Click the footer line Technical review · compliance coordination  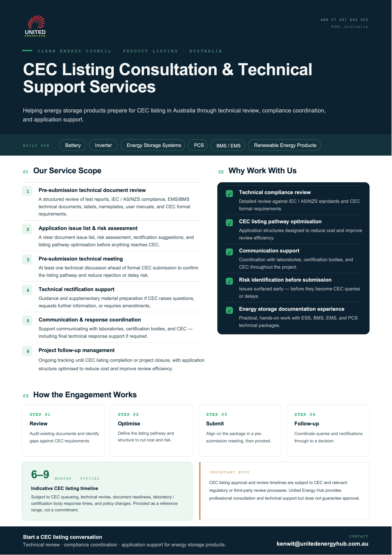pos(124,545)
